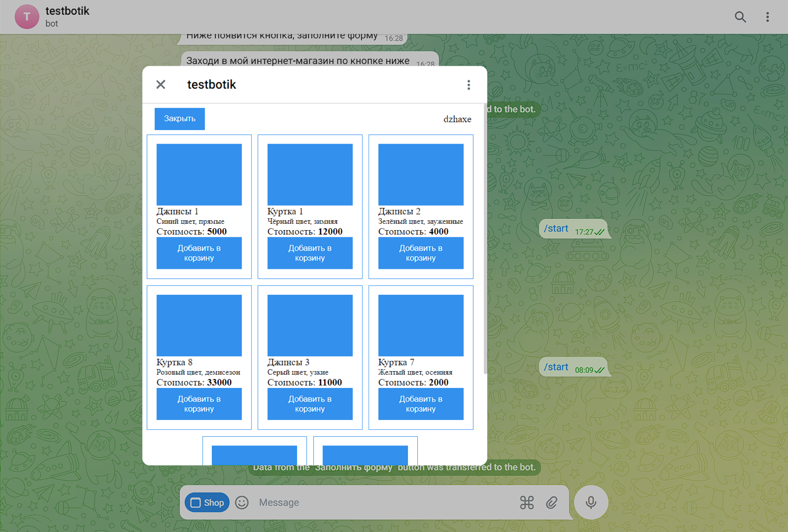788x532 pixels.
Task: Open the web app's three-dot menu
Action: [x=468, y=85]
